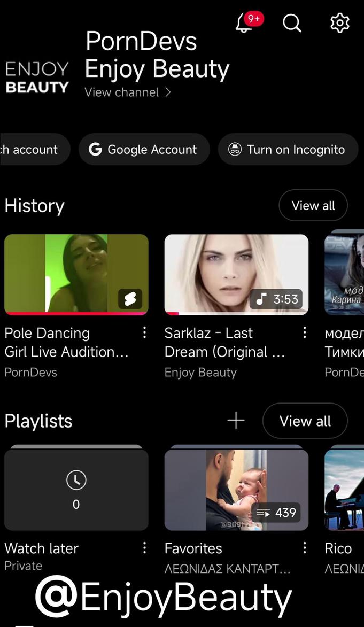Tap the PornDevs Enjoy Beauty account name
The image size is (364, 627).
pyautogui.click(x=157, y=55)
